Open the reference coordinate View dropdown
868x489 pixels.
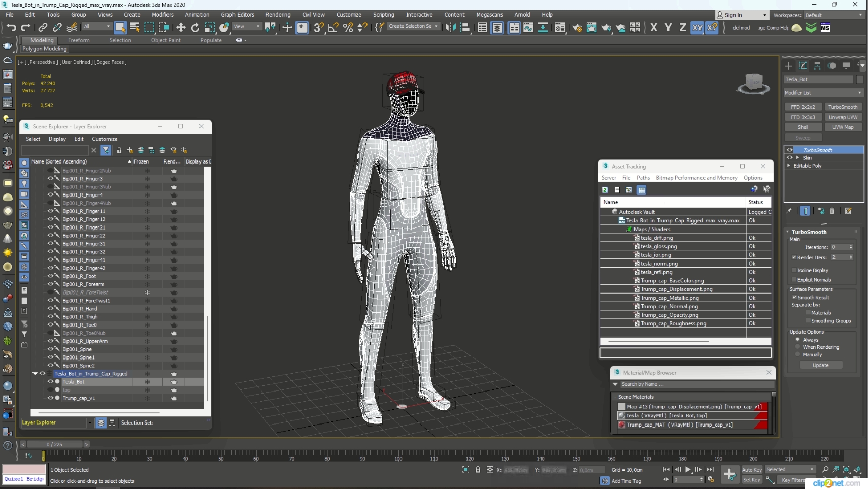pyautogui.click(x=247, y=27)
